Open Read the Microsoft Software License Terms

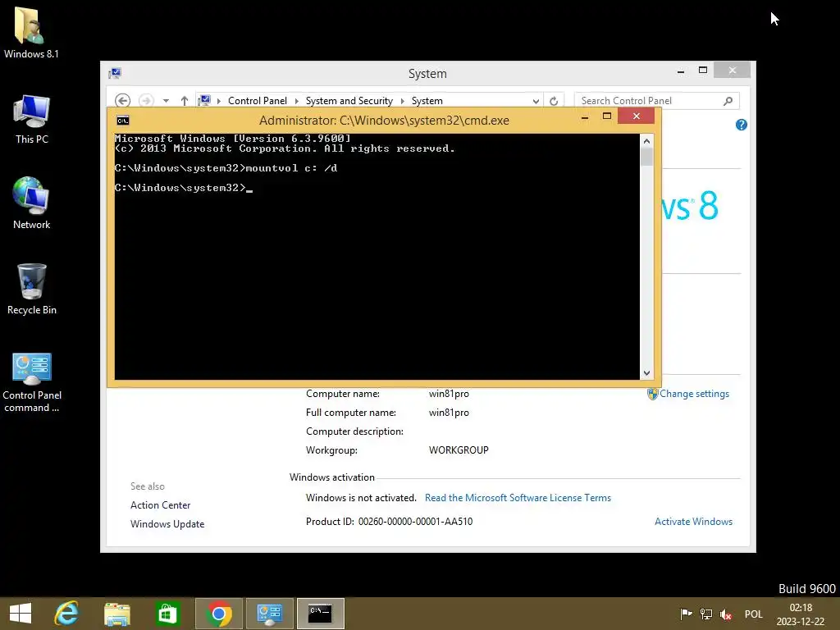(x=518, y=498)
